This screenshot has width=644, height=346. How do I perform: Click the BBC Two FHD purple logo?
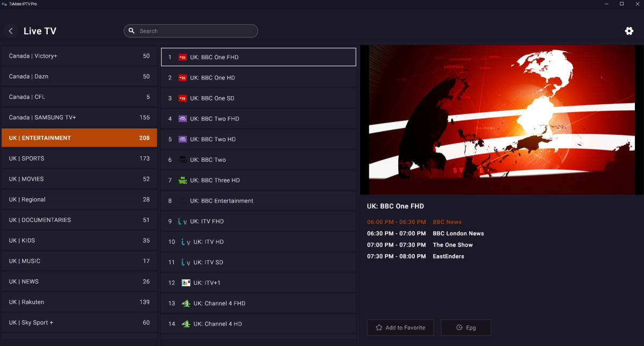tap(182, 119)
